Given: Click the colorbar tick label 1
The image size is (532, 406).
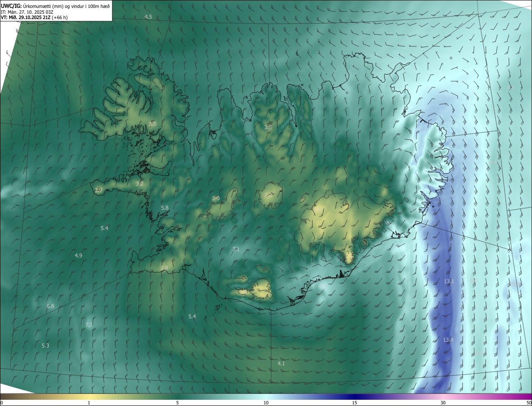Looking at the screenshot, I should (x=89, y=403).
